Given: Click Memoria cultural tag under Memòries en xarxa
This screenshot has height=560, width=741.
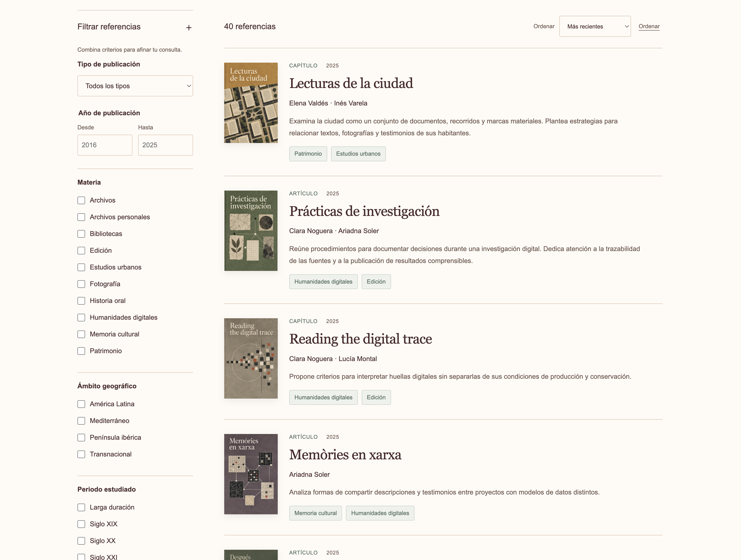Looking at the screenshot, I should point(316,513).
